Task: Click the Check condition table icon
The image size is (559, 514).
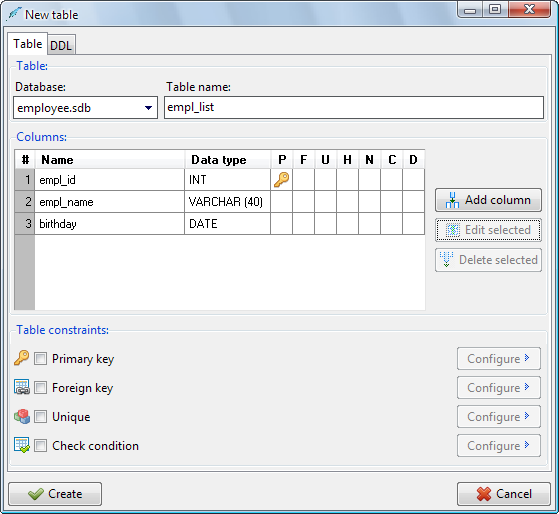Action: 21,445
